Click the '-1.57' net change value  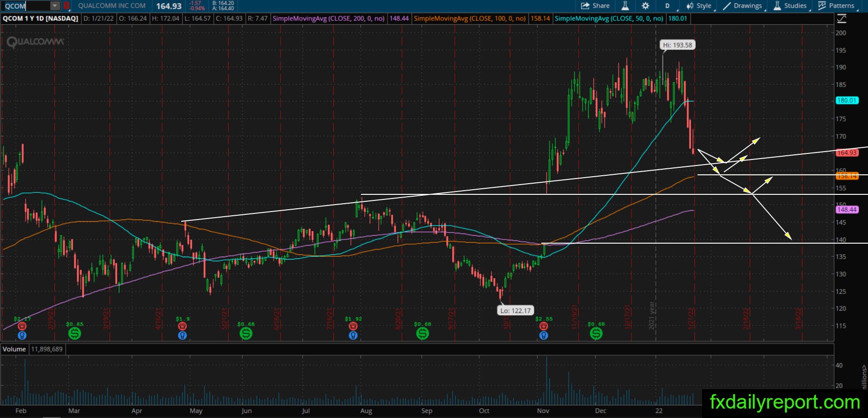195,3
